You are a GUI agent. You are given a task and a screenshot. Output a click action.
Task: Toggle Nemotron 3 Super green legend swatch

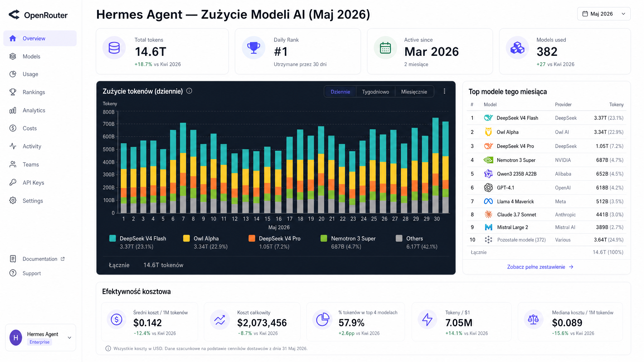324,238
